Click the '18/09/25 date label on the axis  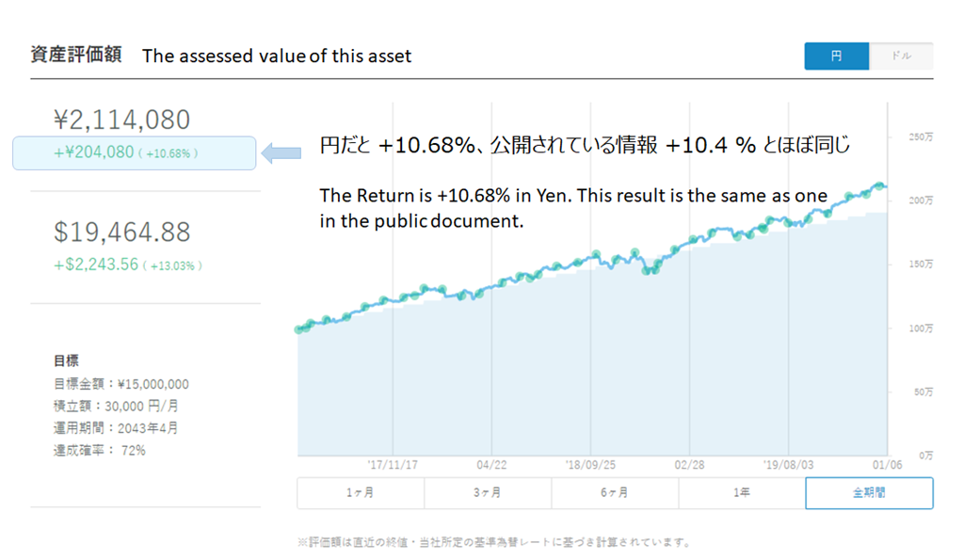tap(590, 465)
